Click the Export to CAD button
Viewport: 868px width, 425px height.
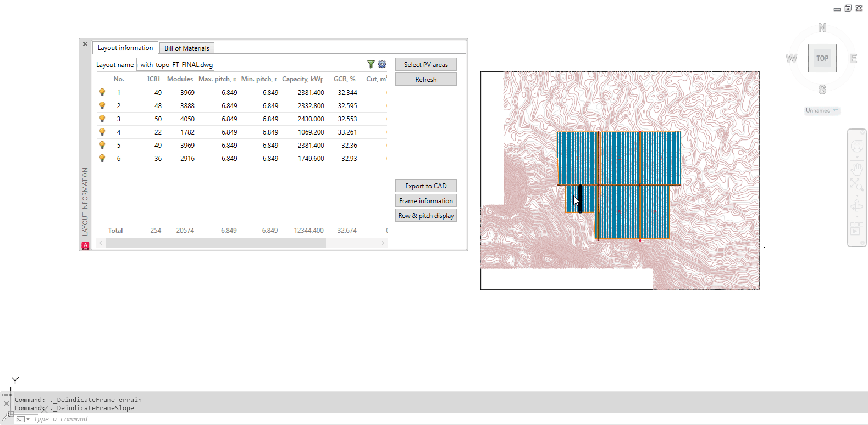426,186
